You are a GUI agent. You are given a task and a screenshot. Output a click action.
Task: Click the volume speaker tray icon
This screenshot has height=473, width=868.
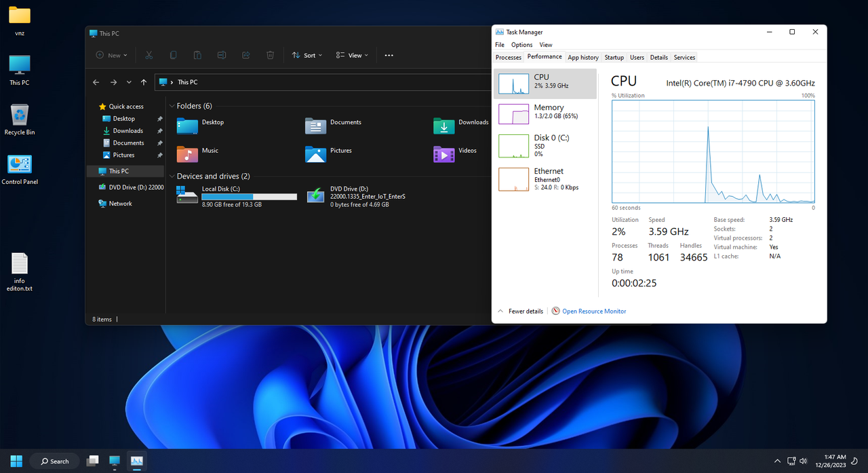[x=803, y=461]
